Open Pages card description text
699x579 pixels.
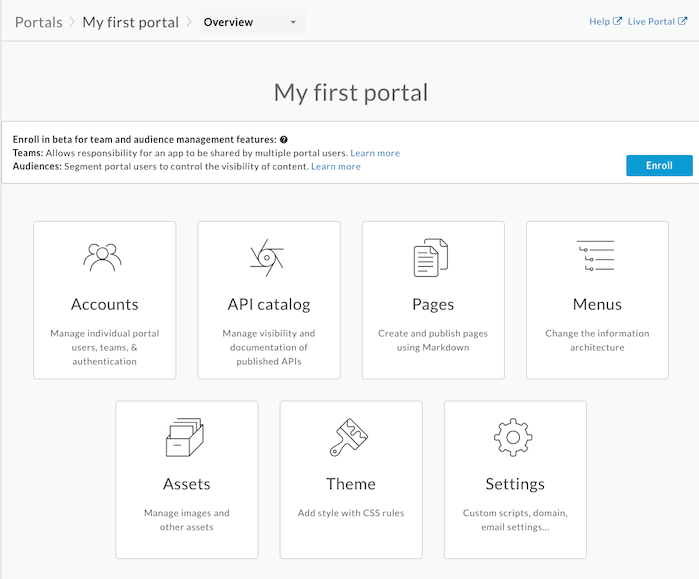pyautogui.click(x=432, y=340)
